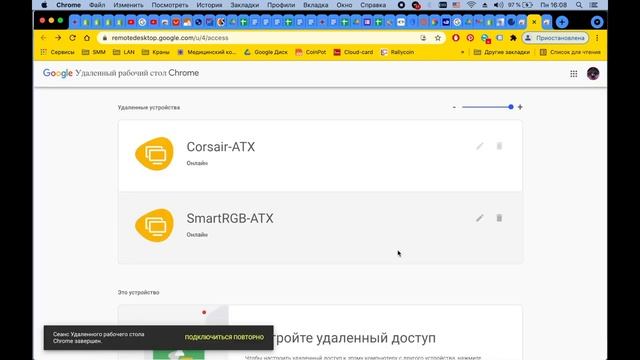The image size is (640, 360).
Task: Click the clock showing 16:08
Action: click(553, 5)
